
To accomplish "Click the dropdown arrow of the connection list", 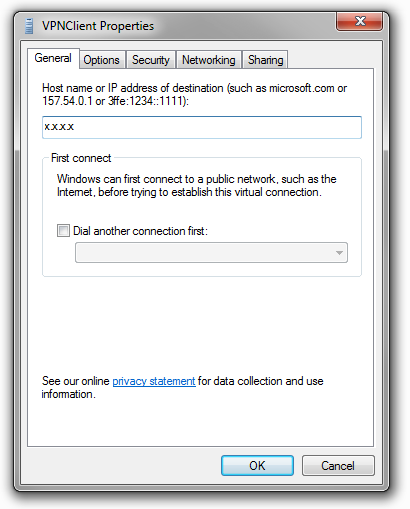I will click(x=339, y=253).
